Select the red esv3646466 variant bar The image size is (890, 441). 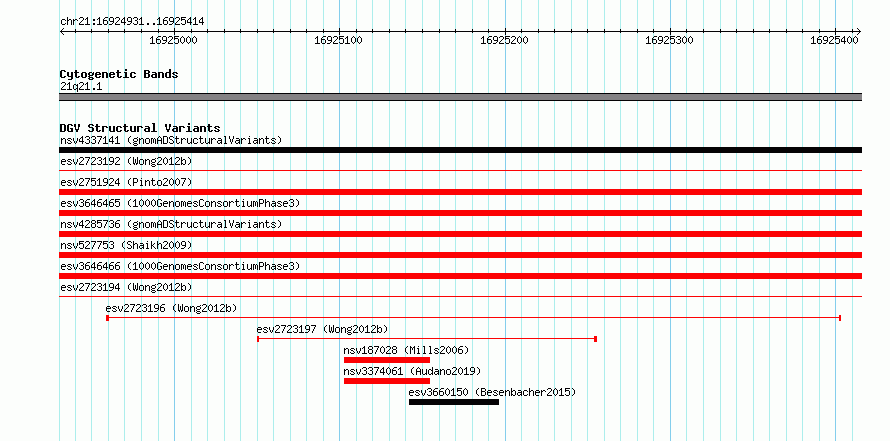click(460, 276)
